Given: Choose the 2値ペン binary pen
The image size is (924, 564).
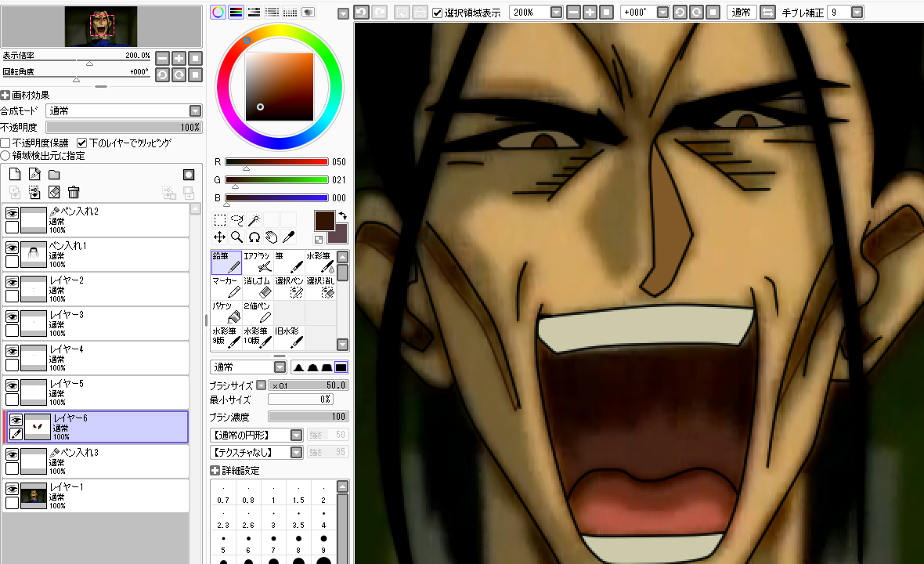Looking at the screenshot, I should click(x=258, y=313).
